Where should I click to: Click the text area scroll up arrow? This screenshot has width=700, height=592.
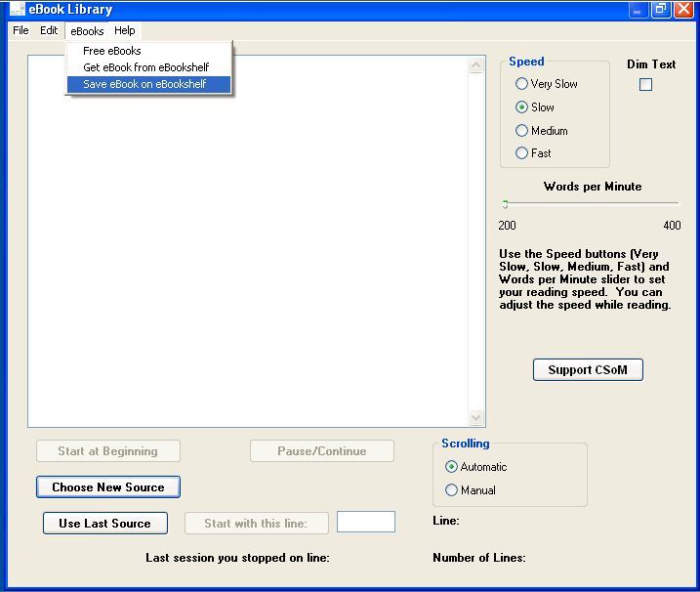(476, 65)
